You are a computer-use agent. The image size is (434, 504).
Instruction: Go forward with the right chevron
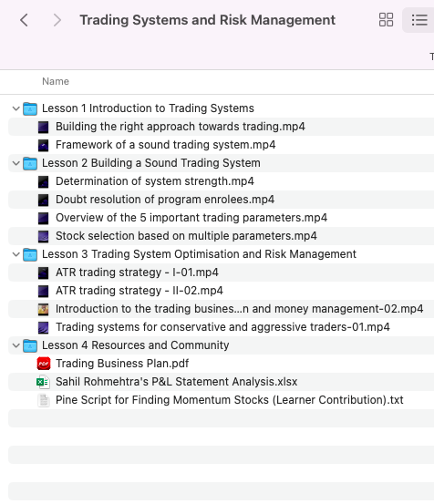point(57,20)
